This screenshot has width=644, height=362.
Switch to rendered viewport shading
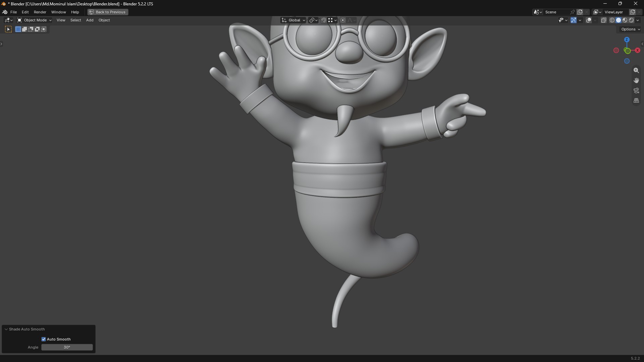631,20
